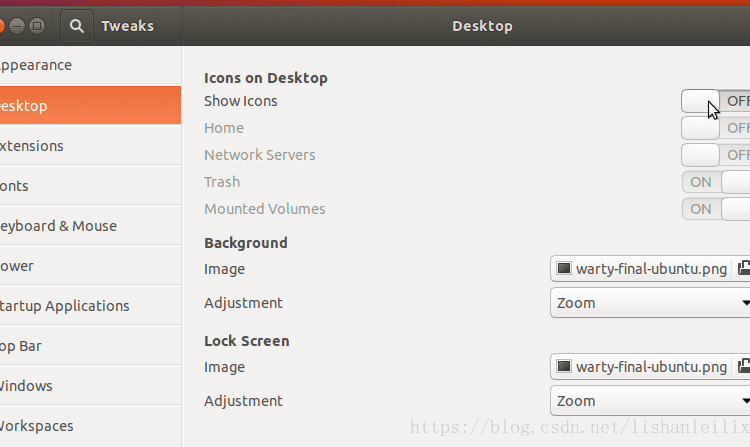The image size is (750, 447).
Task: Click the Background image thumbnail icon
Action: tap(564, 268)
